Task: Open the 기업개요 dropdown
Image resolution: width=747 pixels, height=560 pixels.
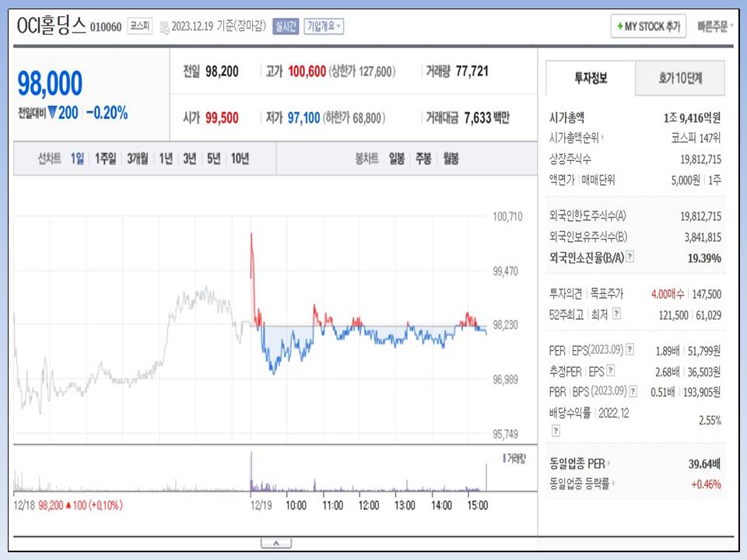Action: 324,26
